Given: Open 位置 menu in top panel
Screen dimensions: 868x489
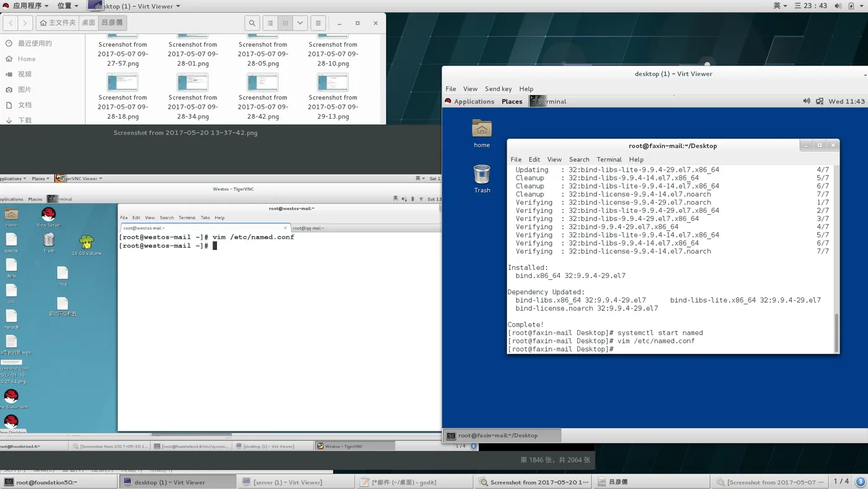Looking at the screenshot, I should pos(68,6).
